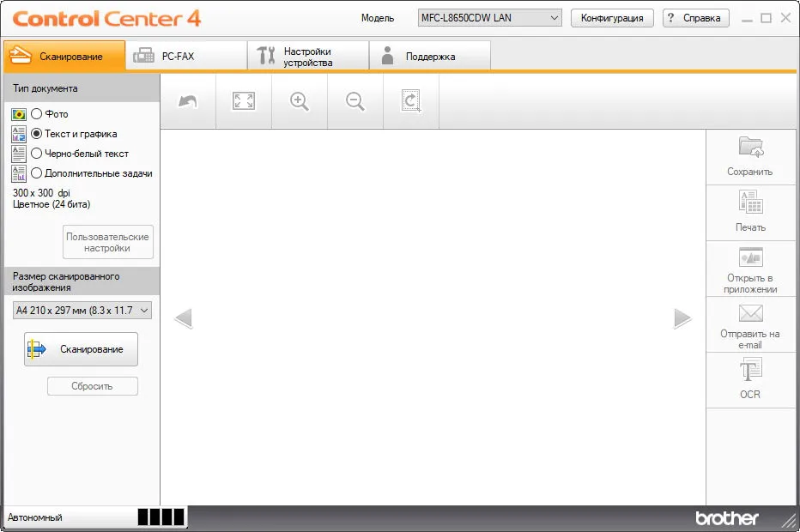Viewport: 800px width, 532px height.
Task: Expand the Модель printer dropdown
Action: pos(490,18)
